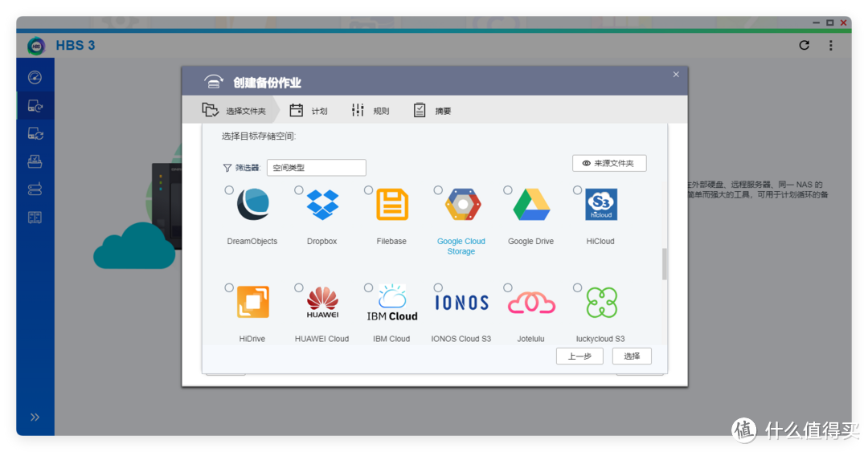Screen dimensions: 868x452
Task: Select the HUAWEI Cloud radio button
Action: click(x=299, y=287)
